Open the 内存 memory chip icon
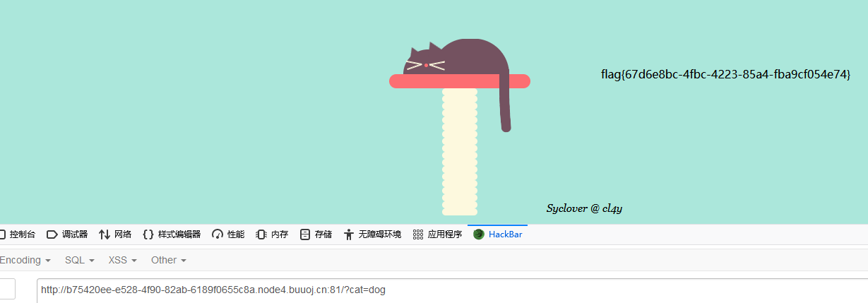This screenshot has width=868, height=303. 261,234
